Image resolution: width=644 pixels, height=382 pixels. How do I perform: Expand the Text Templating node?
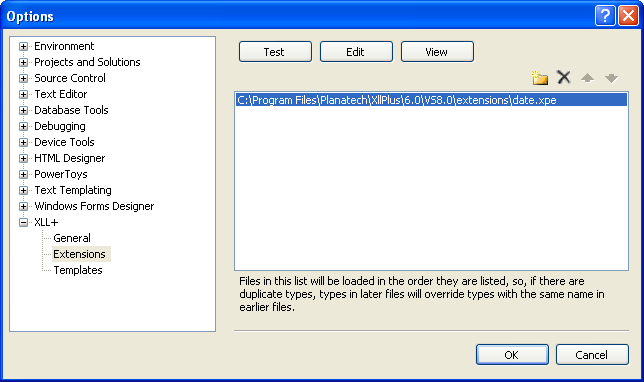click(x=23, y=191)
